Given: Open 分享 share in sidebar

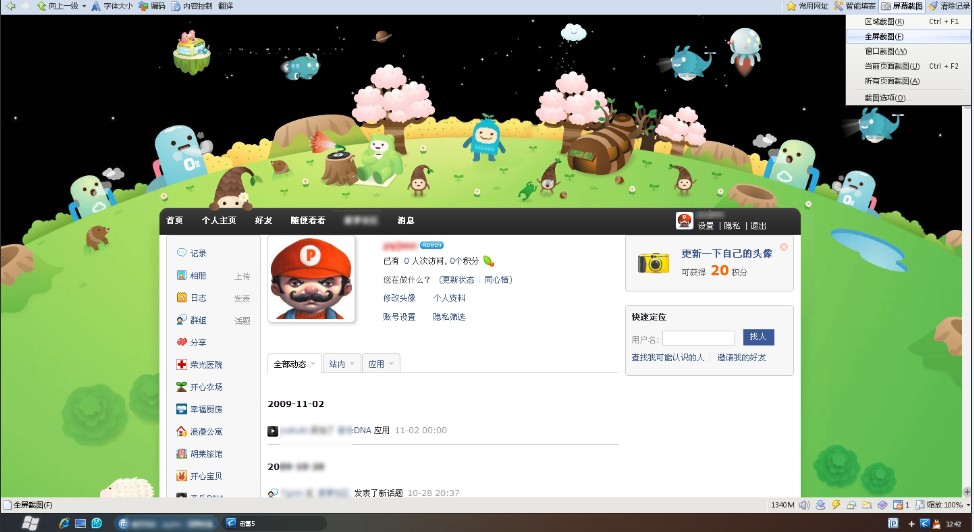Looking at the screenshot, I should (x=198, y=342).
